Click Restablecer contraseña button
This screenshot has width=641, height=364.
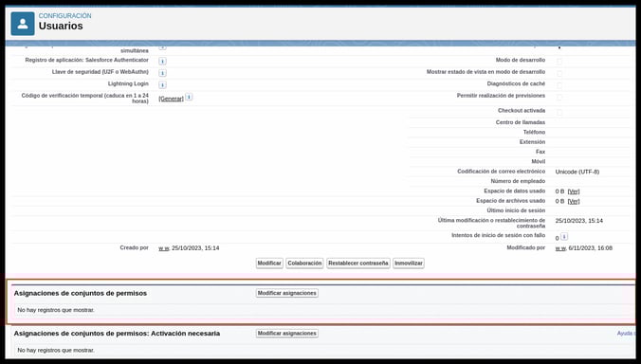pos(358,264)
